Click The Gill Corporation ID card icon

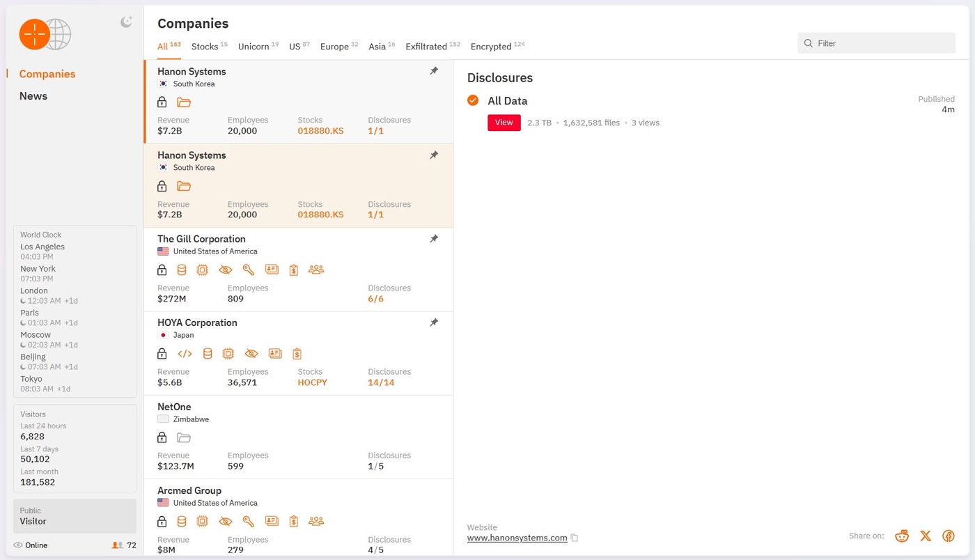272,270
